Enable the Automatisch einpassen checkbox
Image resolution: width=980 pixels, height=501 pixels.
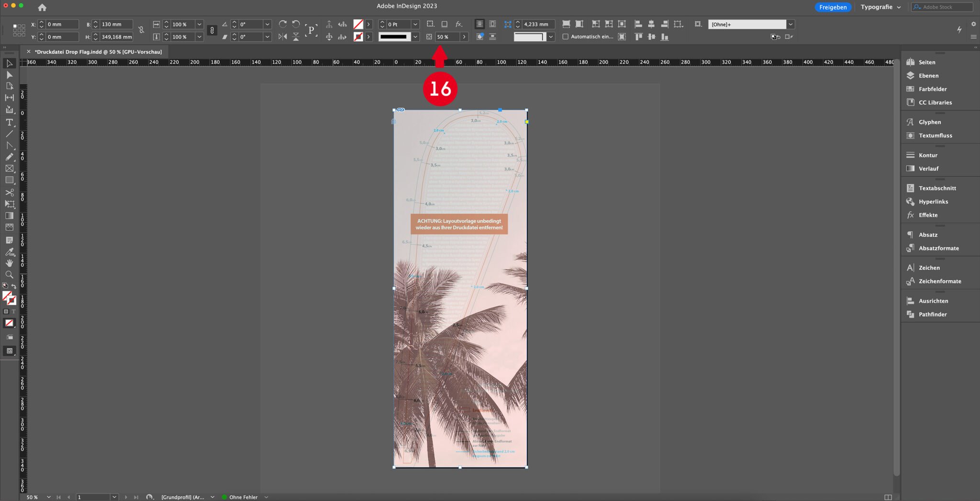click(566, 36)
